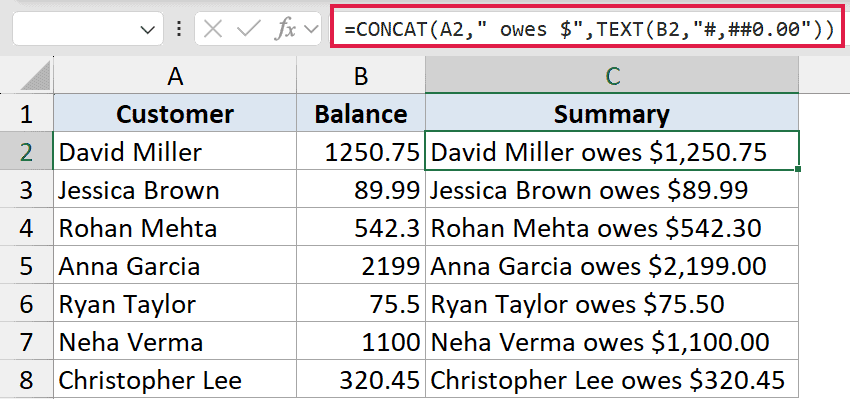Click the fill handle of cell C2
This screenshot has width=850, height=399.
pyautogui.click(x=799, y=170)
